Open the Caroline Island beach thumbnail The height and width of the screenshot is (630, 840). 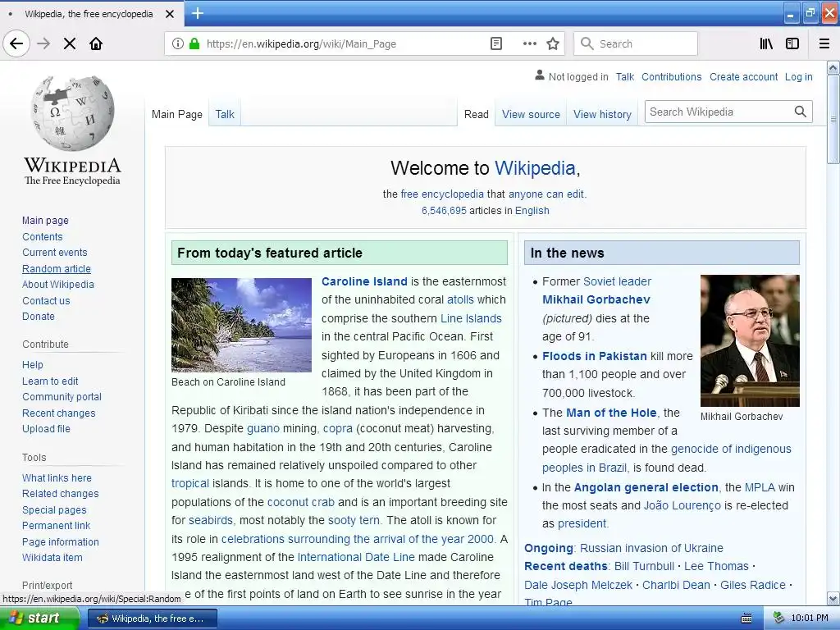(x=242, y=325)
